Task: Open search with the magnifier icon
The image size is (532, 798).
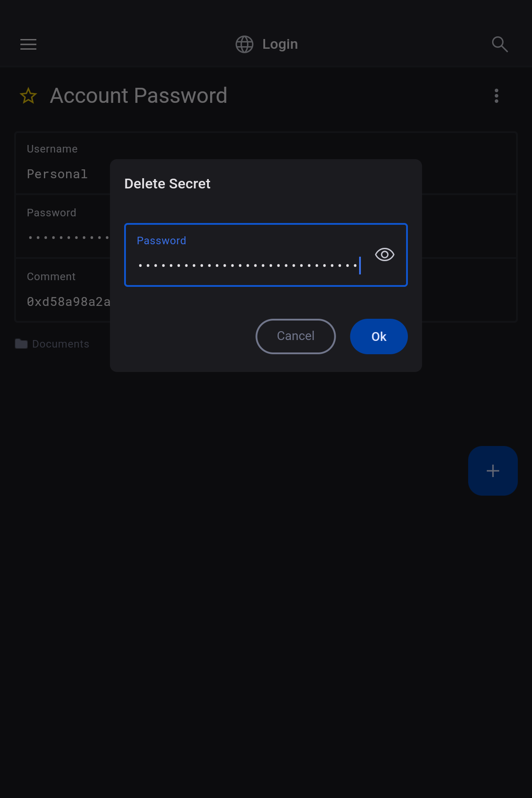Action: (x=500, y=44)
